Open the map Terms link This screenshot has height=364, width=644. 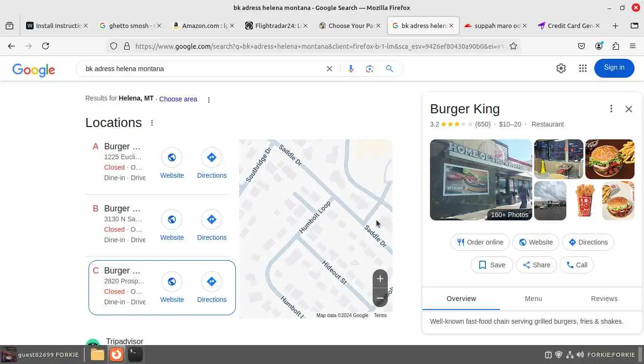380,316
